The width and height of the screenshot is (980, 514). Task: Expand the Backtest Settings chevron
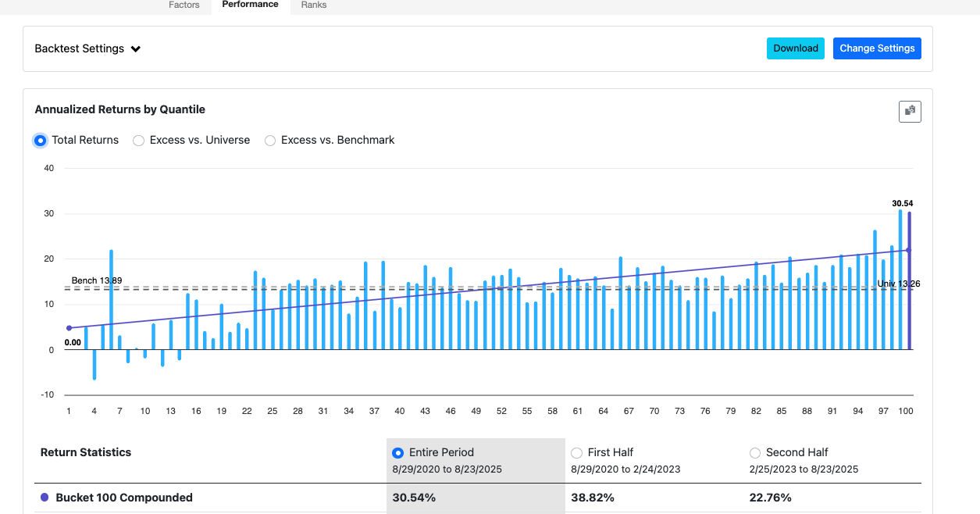coord(136,48)
